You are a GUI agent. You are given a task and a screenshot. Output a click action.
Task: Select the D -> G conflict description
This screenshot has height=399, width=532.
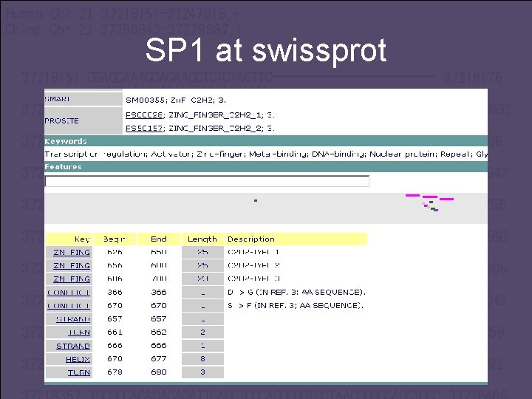[x=296, y=292]
